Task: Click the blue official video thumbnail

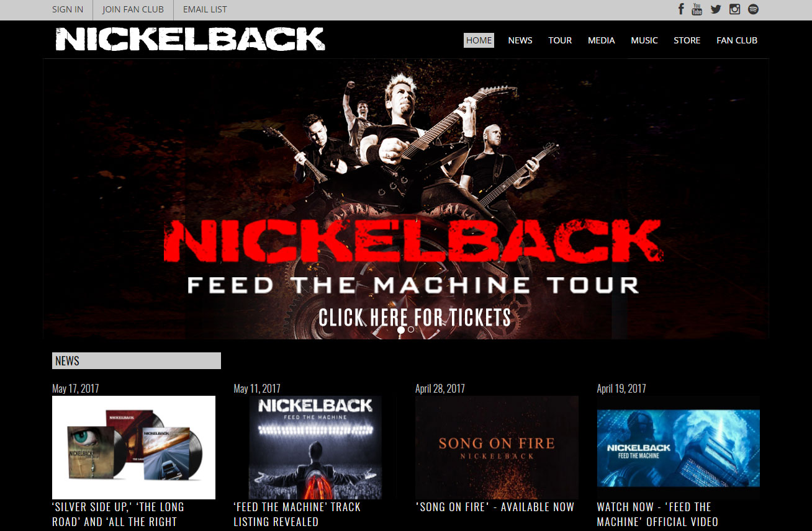Action: click(678, 447)
